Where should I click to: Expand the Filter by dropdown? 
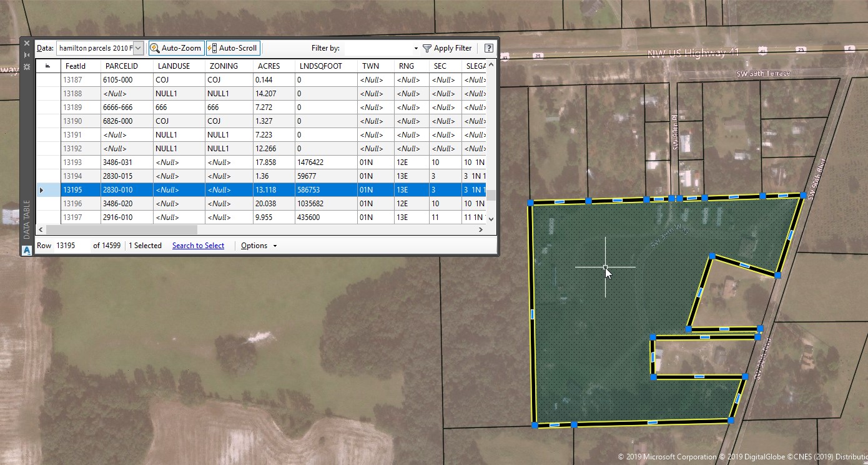click(x=416, y=48)
